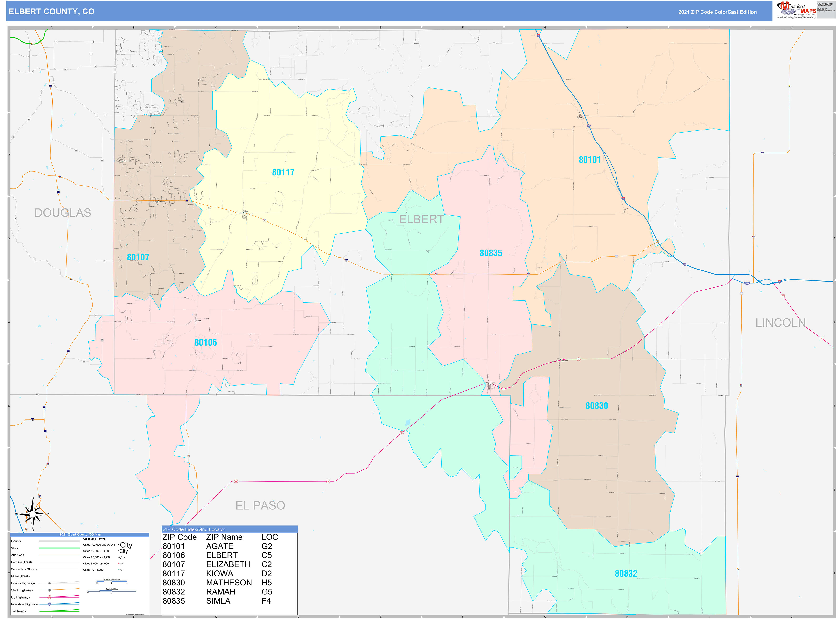Click the 2021 ZIP Code ColorCast Edition text
The height and width of the screenshot is (619, 840).
coord(717,12)
